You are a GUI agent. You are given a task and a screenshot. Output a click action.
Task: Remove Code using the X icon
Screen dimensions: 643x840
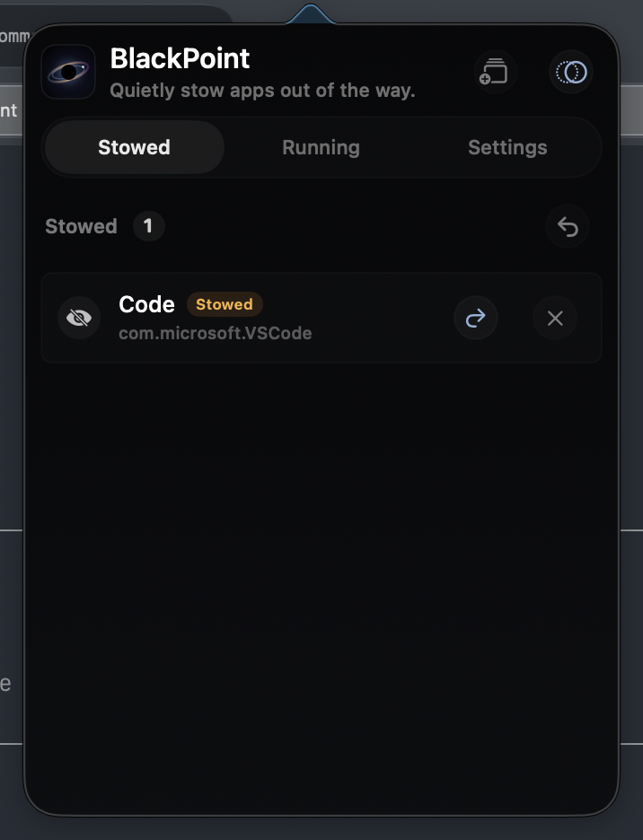(555, 319)
